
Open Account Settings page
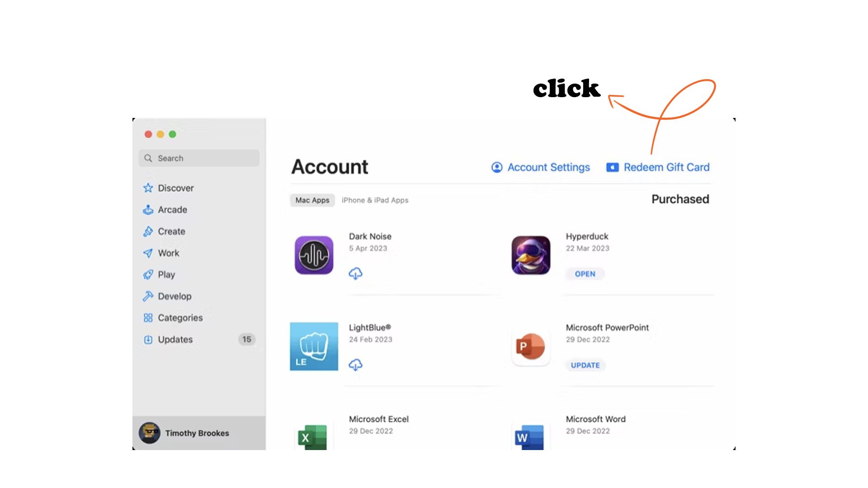coord(540,167)
